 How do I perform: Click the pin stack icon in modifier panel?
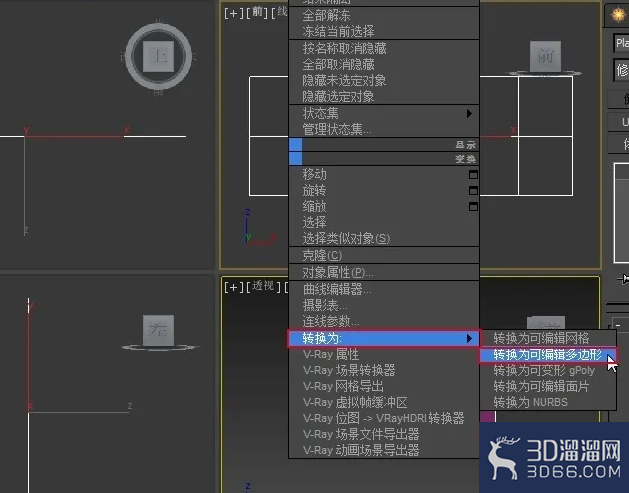tap(623, 278)
